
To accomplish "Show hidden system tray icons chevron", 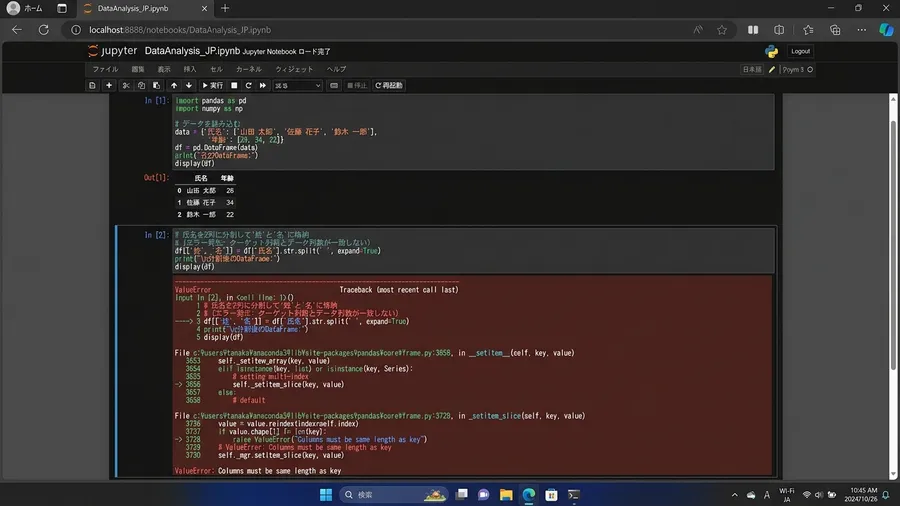I will click(734, 495).
